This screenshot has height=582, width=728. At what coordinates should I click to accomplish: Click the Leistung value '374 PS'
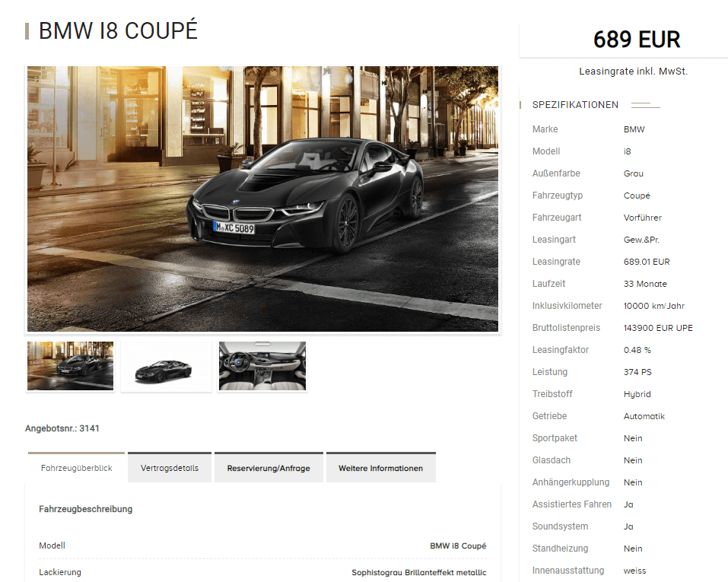pyautogui.click(x=637, y=372)
